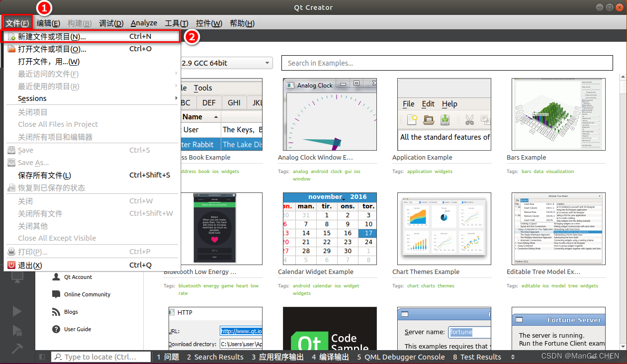Open the Editable Tree Model example thumbnail
The height and width of the screenshot is (364, 627).
[x=558, y=229]
